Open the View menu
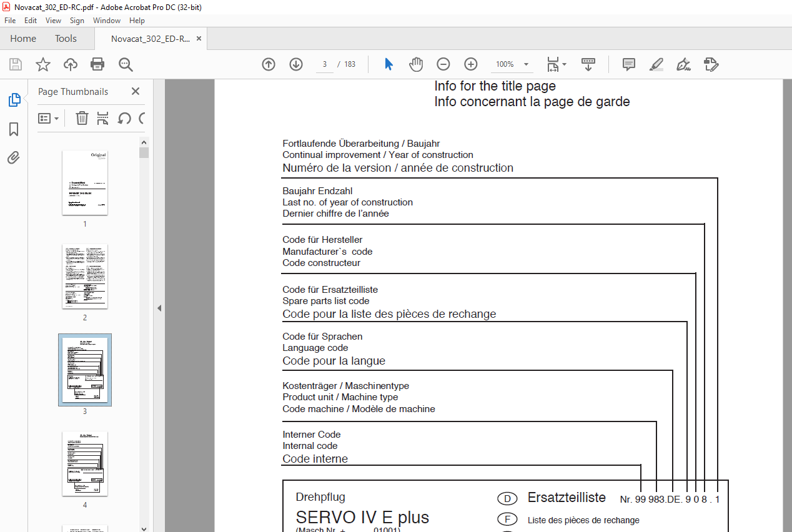792x532 pixels. coord(53,21)
